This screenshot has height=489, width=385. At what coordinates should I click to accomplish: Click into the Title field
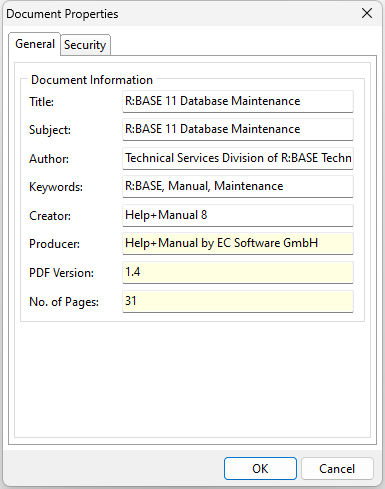click(238, 101)
